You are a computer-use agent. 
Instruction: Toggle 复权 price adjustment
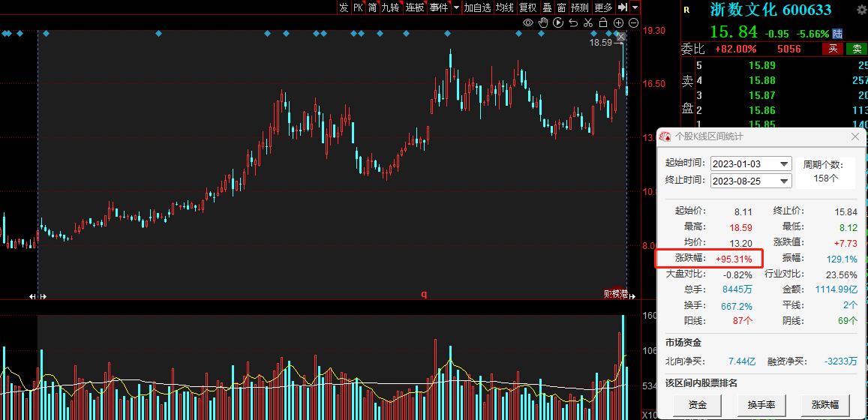[527, 7]
